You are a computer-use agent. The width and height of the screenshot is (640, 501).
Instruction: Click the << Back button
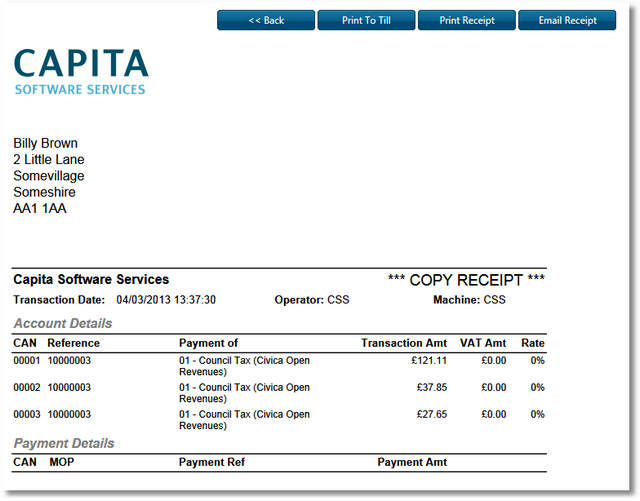[266, 20]
